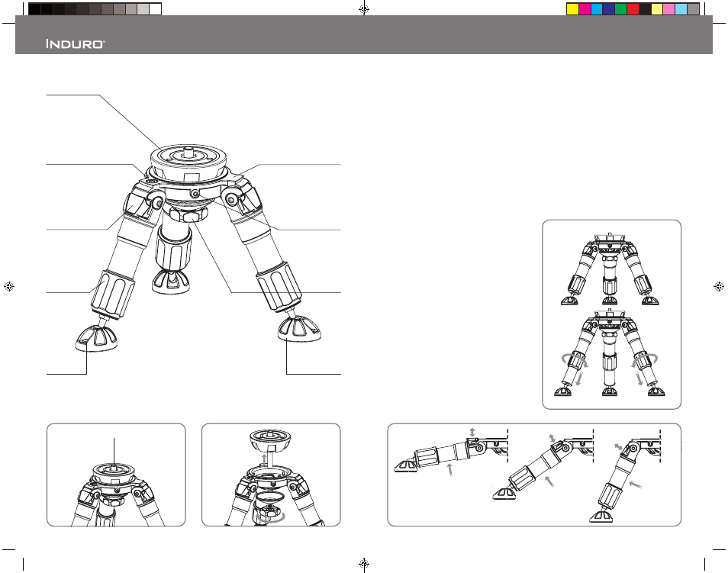The image size is (728, 573).
Task: Click the lower tripod with rotation arrows
Action: click(610, 354)
